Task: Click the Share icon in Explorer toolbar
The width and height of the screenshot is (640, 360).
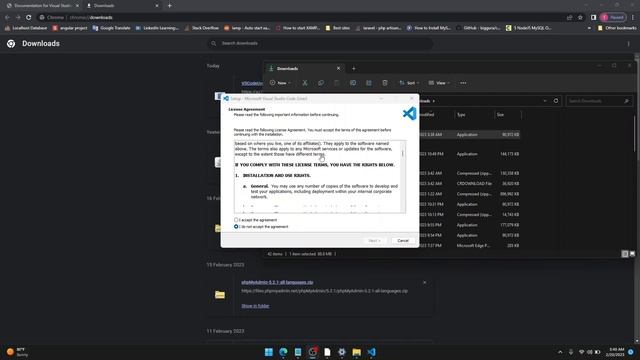Action: tap(369, 83)
